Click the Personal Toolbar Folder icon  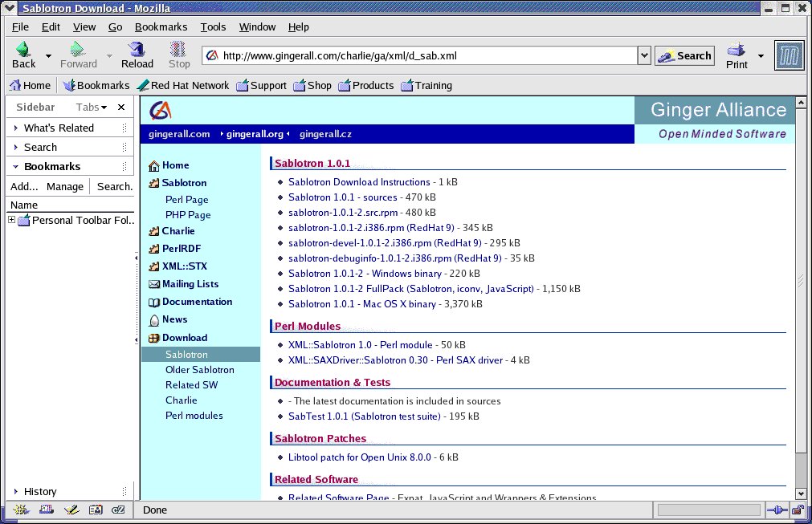coord(24,221)
